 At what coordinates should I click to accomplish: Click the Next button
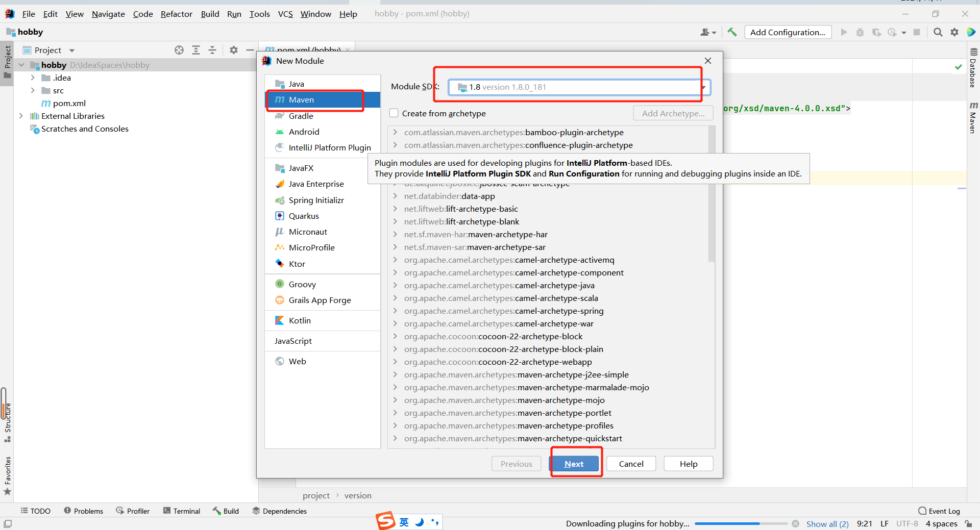tap(574, 464)
